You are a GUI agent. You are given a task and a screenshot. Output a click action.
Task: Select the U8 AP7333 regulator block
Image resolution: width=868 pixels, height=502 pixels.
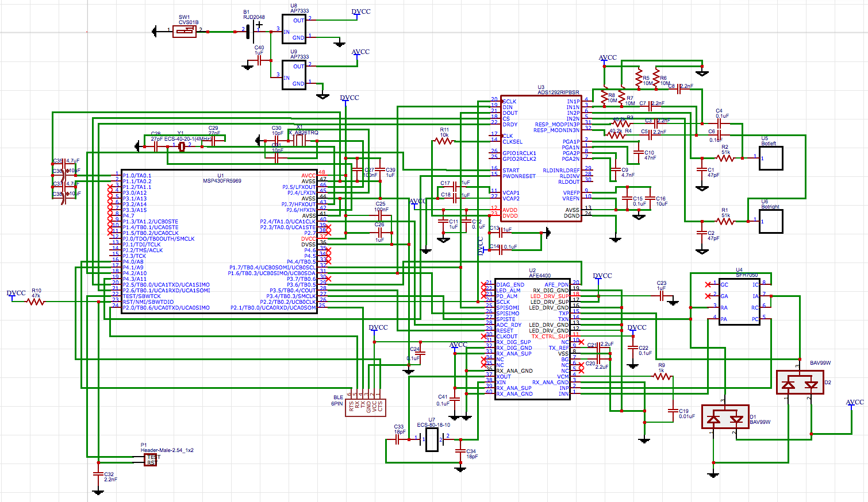click(x=294, y=29)
